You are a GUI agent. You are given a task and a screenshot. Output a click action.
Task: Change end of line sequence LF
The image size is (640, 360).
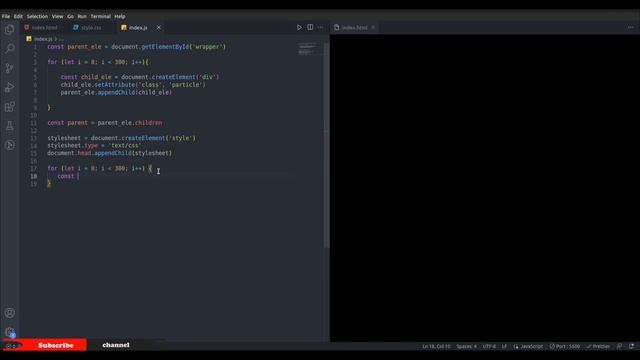click(504, 346)
